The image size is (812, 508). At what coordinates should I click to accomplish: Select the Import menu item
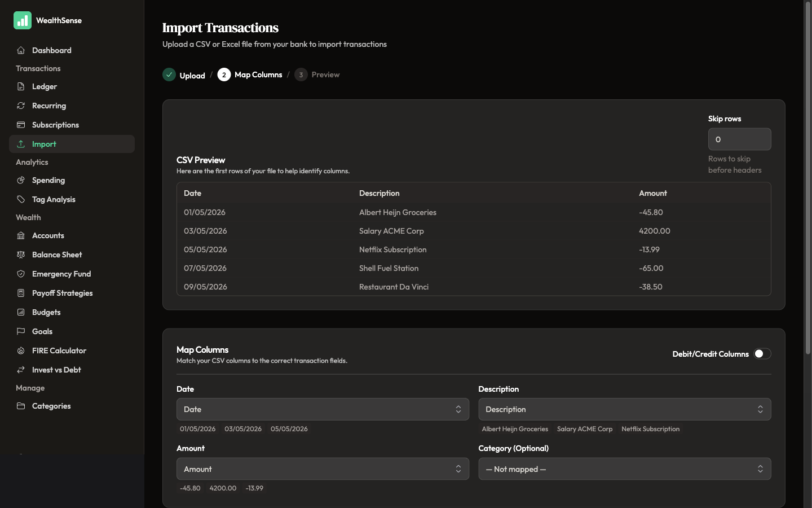coord(72,144)
